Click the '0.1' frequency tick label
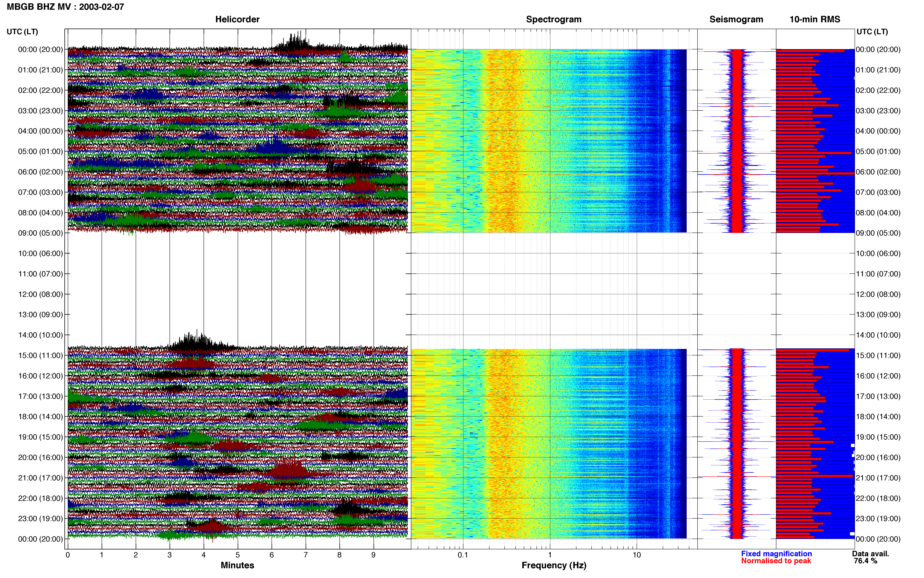The image size is (924, 578). (463, 555)
